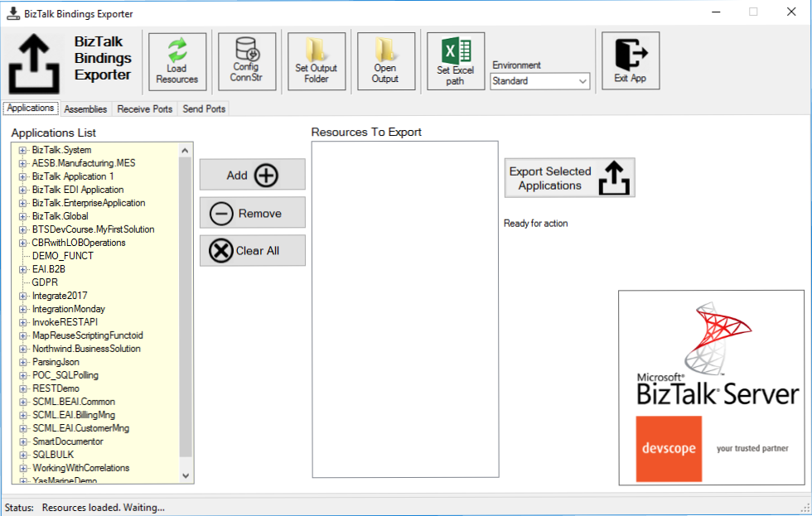Image resolution: width=812 pixels, height=516 pixels.
Task: Click the Add button
Action: pos(252,175)
